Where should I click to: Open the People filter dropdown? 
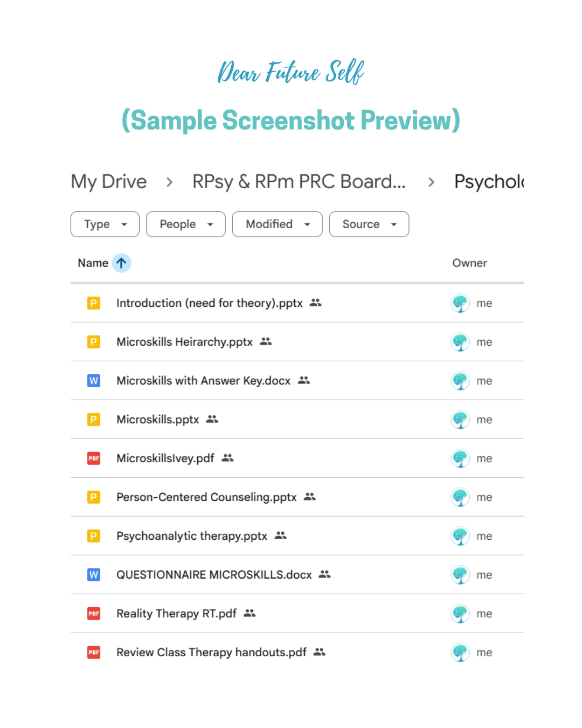pyautogui.click(x=186, y=224)
